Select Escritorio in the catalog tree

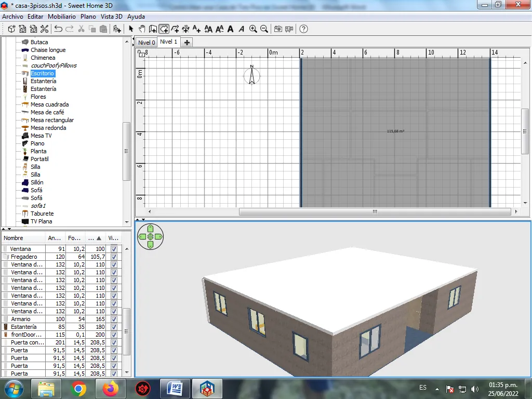(x=42, y=73)
